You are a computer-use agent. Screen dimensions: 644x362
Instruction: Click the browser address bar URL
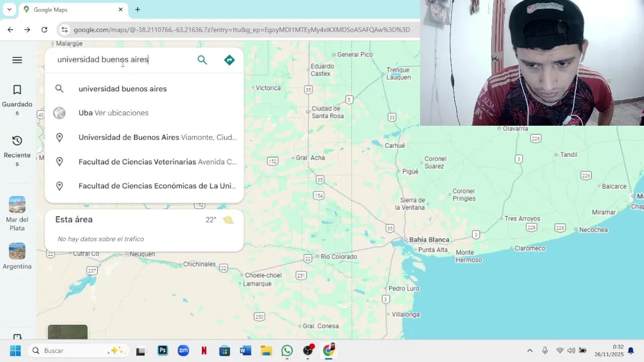(x=242, y=30)
